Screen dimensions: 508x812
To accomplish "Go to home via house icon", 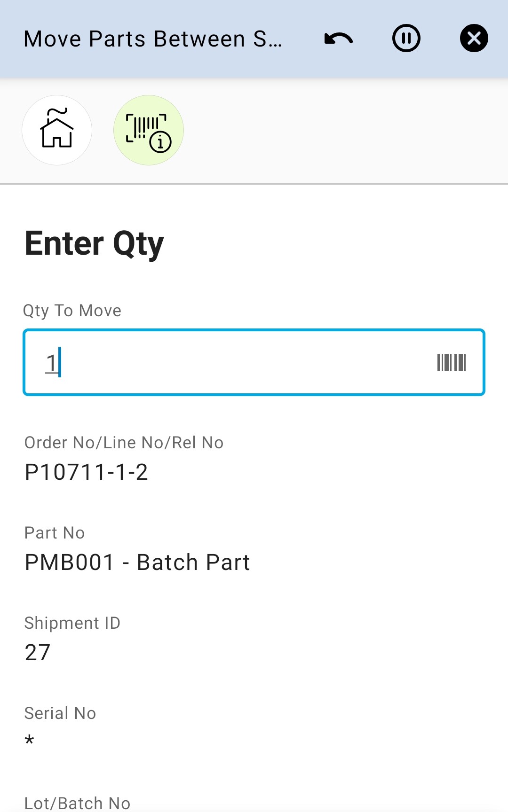I will click(x=57, y=130).
